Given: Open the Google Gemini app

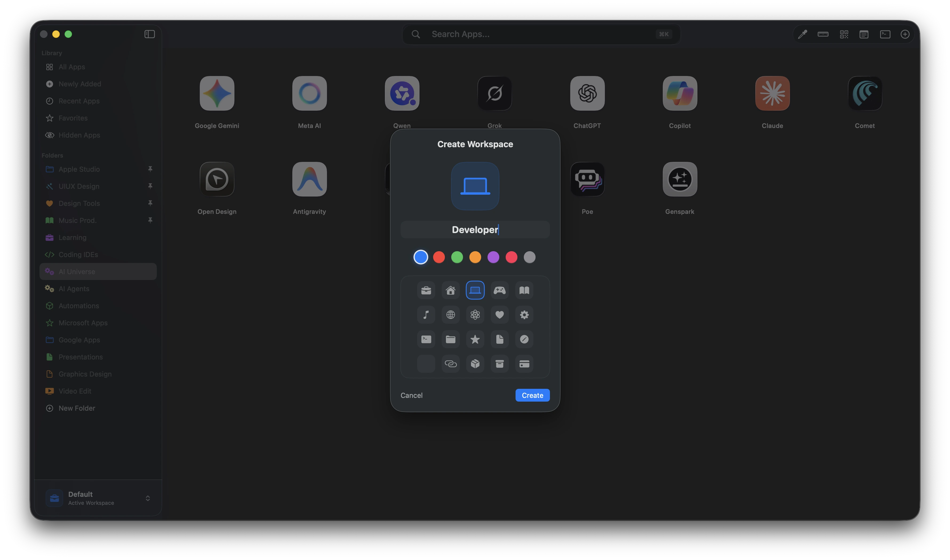Looking at the screenshot, I should [217, 93].
